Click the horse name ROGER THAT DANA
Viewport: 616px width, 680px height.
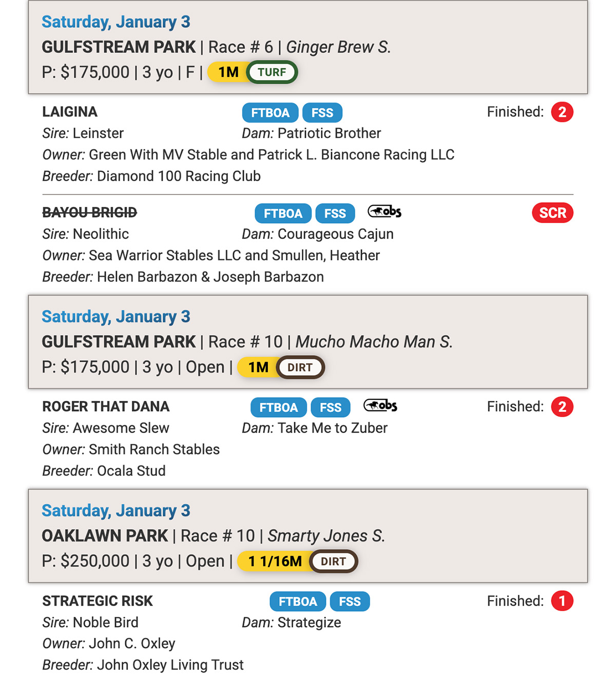pos(106,406)
